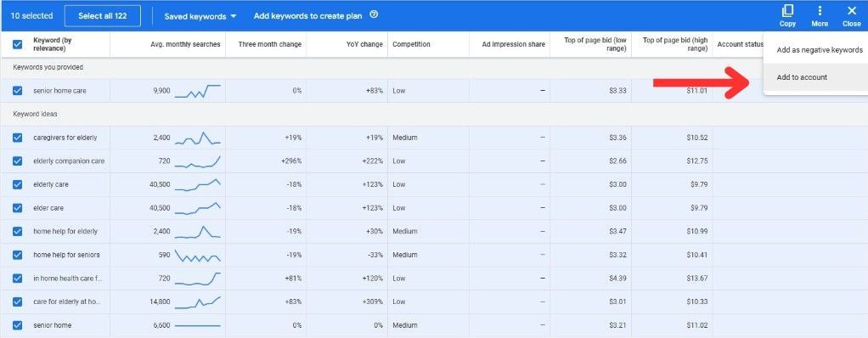The width and height of the screenshot is (868, 338).
Task: Uncheck the in home health care checkbox
Action: click(18, 279)
